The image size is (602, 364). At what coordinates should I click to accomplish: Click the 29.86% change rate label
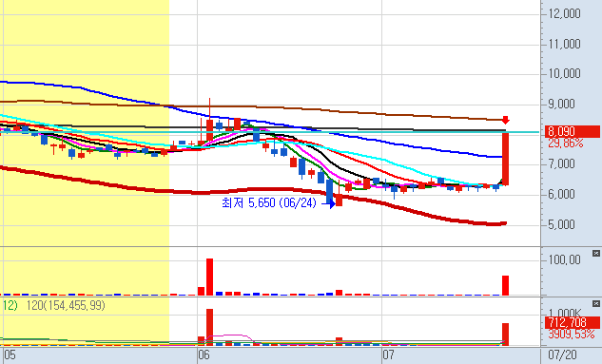[x=566, y=144]
